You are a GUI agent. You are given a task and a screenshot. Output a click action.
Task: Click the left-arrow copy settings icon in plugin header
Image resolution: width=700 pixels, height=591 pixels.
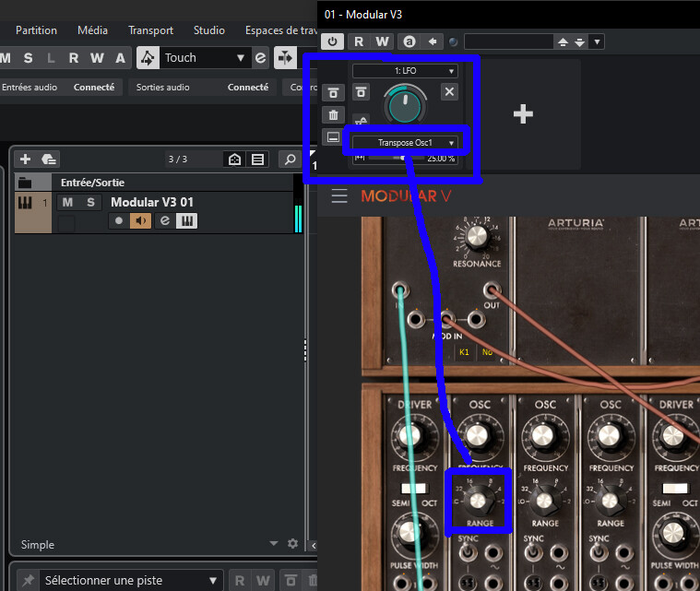[x=433, y=41]
